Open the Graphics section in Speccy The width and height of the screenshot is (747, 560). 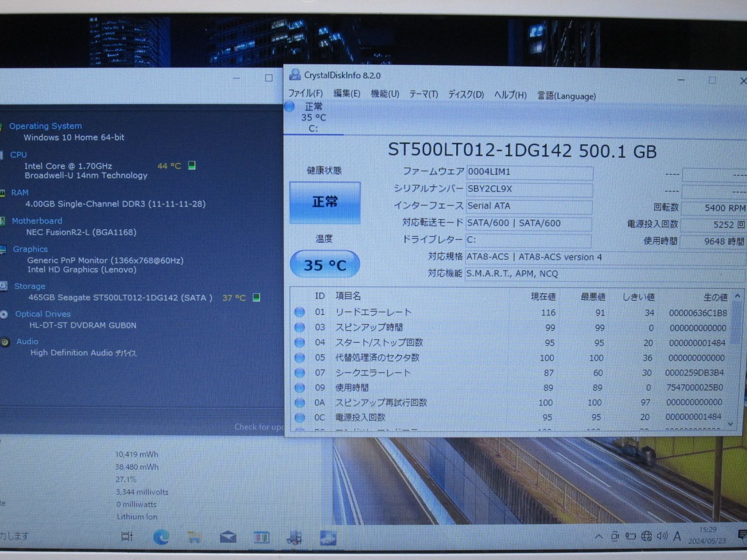coord(30,249)
